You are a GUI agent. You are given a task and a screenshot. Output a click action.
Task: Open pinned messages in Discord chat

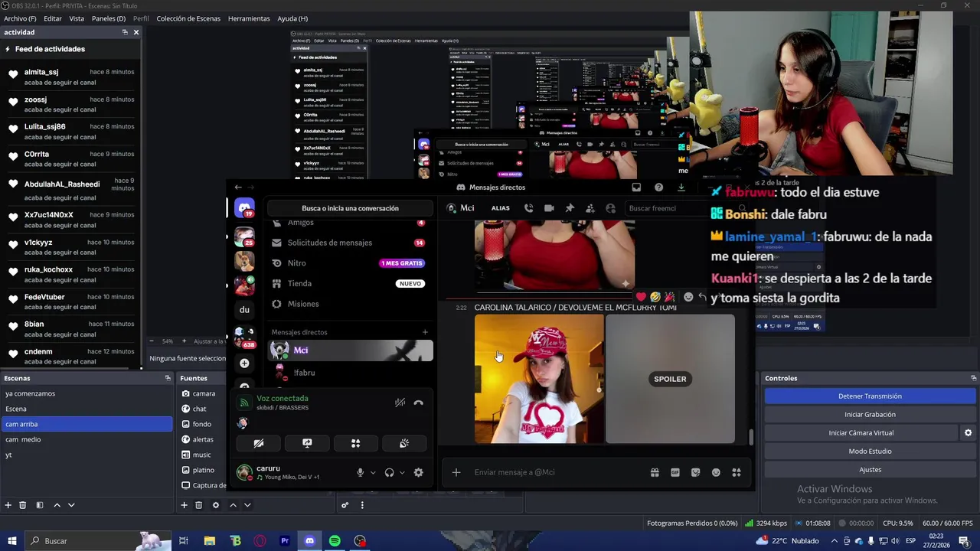pyautogui.click(x=570, y=208)
